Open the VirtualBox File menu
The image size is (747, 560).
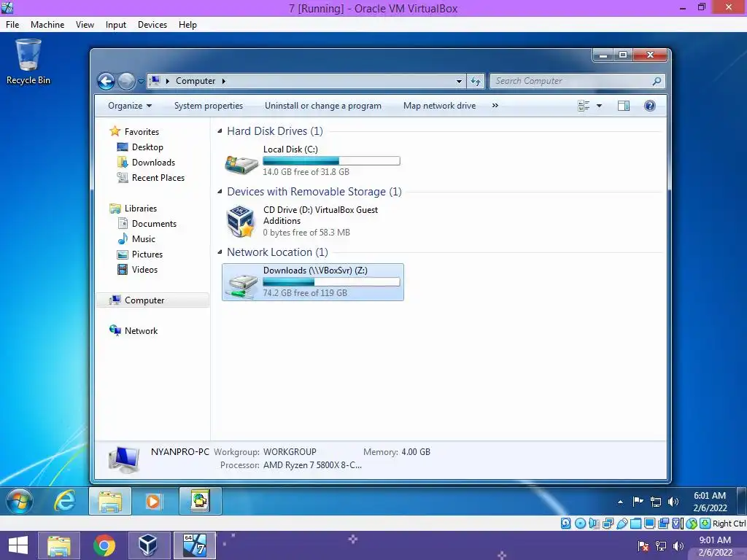tap(12, 25)
